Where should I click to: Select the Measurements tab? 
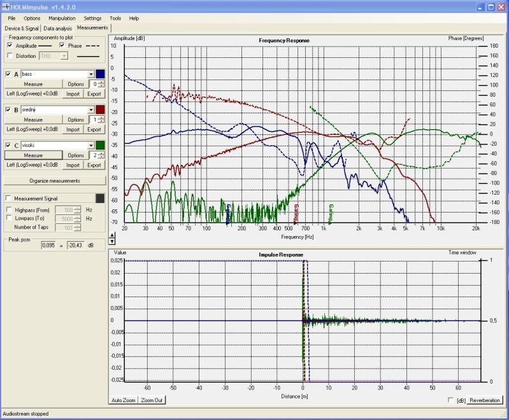pyautogui.click(x=92, y=28)
